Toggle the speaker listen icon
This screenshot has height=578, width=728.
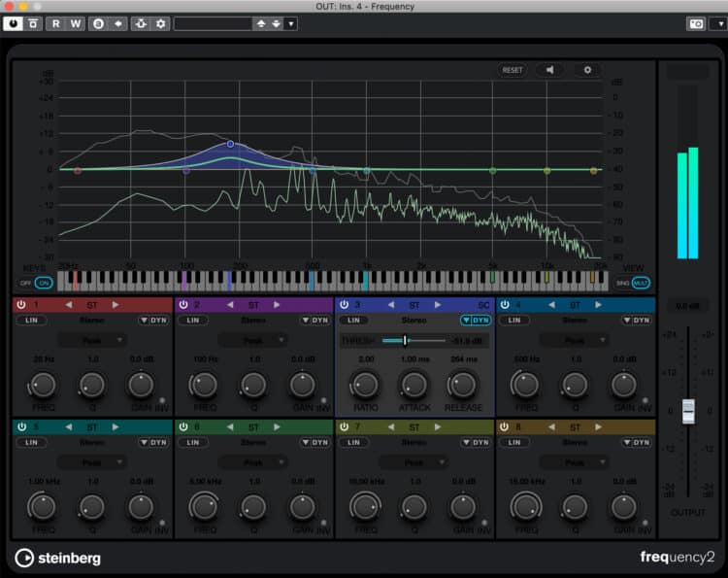(549, 70)
